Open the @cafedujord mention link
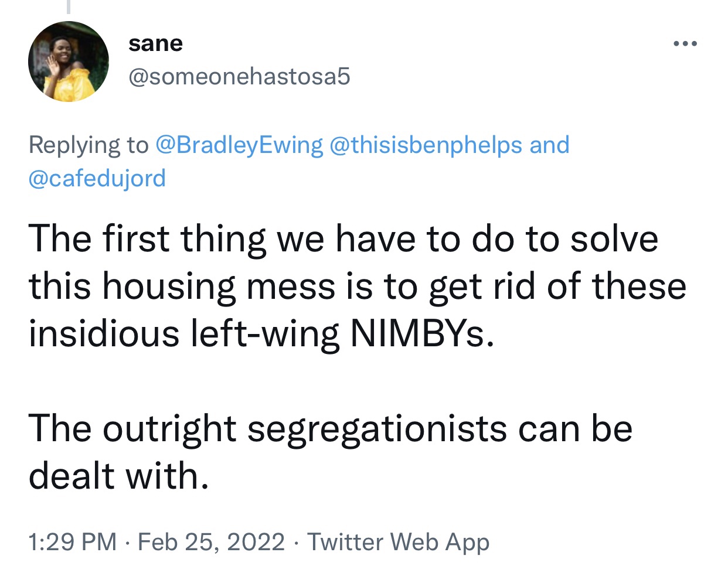 (x=97, y=178)
